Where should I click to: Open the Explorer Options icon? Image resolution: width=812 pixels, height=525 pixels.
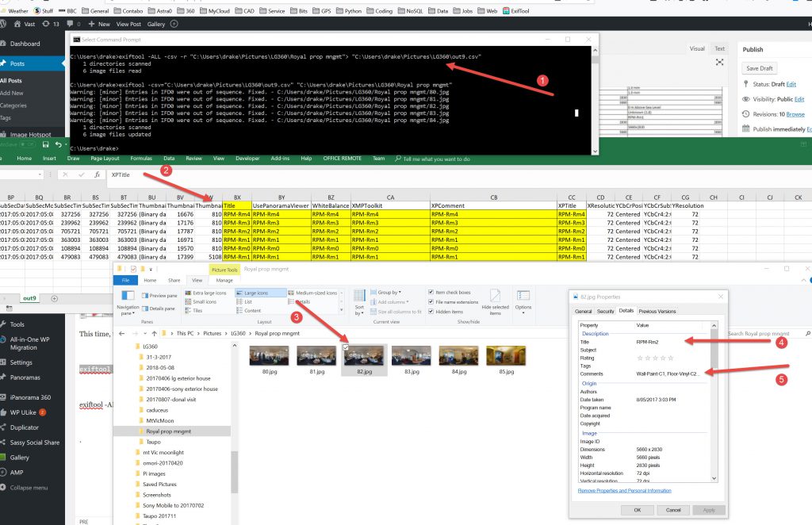coord(523,296)
